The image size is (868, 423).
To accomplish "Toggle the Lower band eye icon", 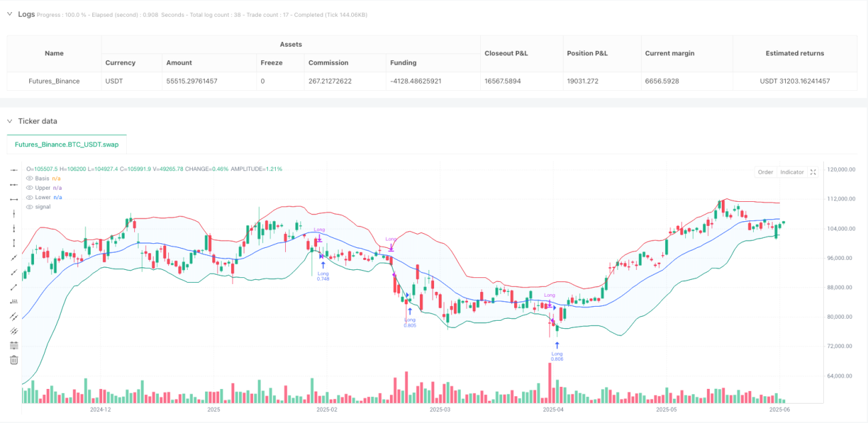I will coord(29,197).
